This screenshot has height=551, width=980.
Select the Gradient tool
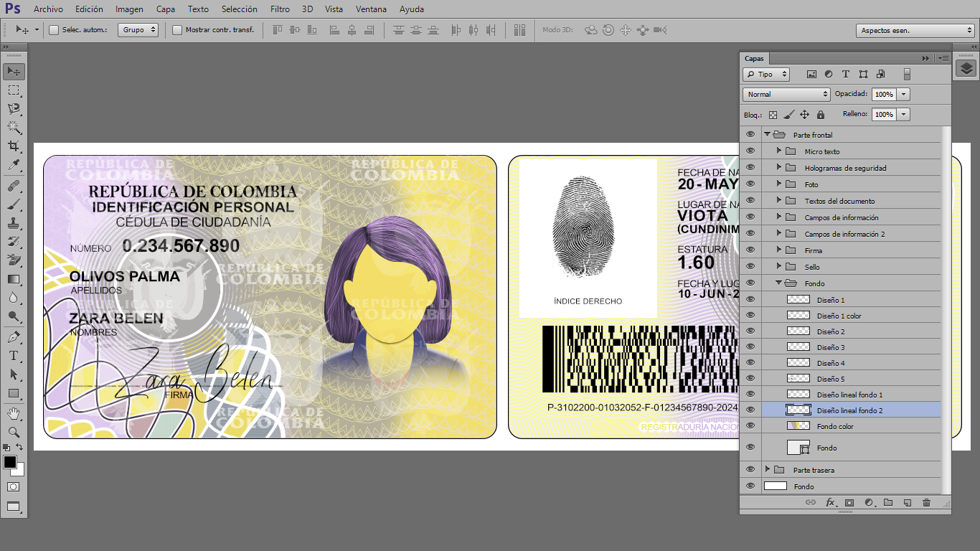(14, 279)
